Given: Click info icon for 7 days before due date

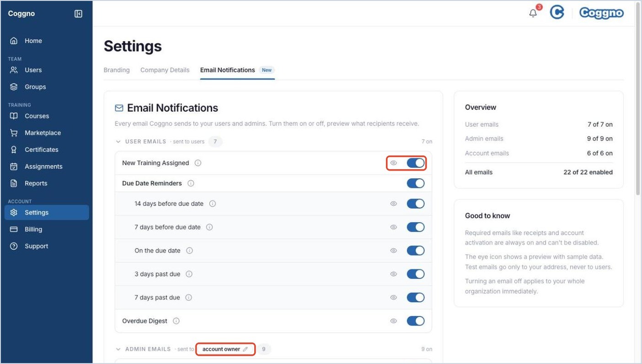Looking at the screenshot, I should (x=209, y=227).
